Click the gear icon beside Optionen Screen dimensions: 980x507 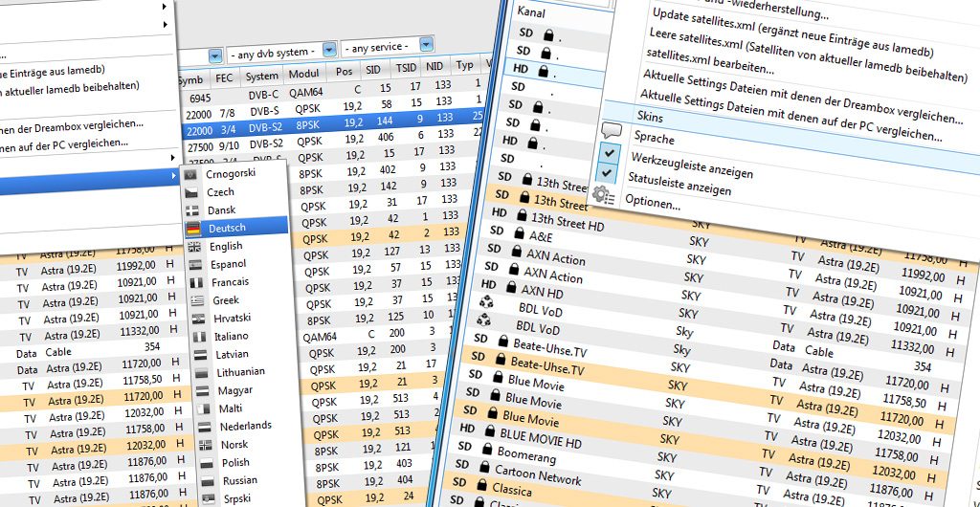604,196
